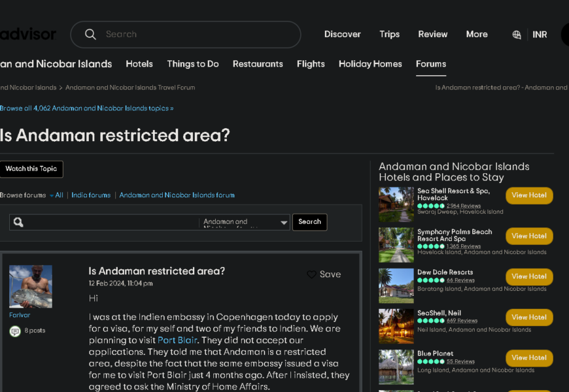Click Dew Dale Resorts thumbnail image
Viewport: 569px width, 392px height.
[396, 286]
